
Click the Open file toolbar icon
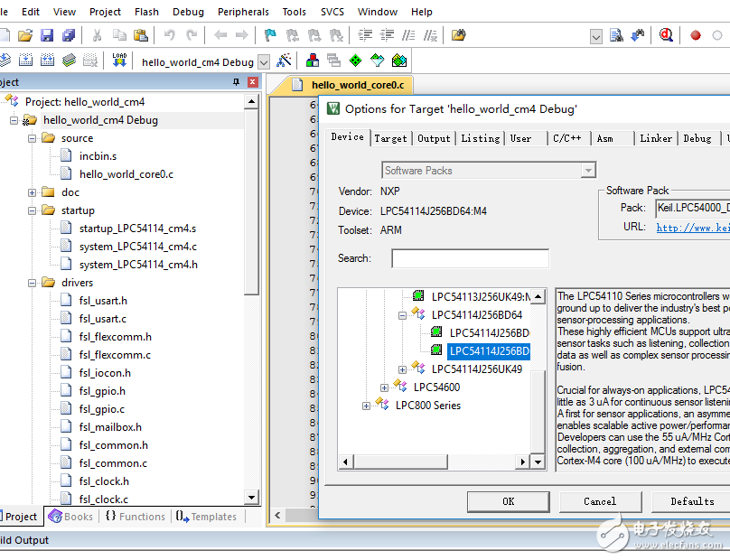click(x=25, y=35)
